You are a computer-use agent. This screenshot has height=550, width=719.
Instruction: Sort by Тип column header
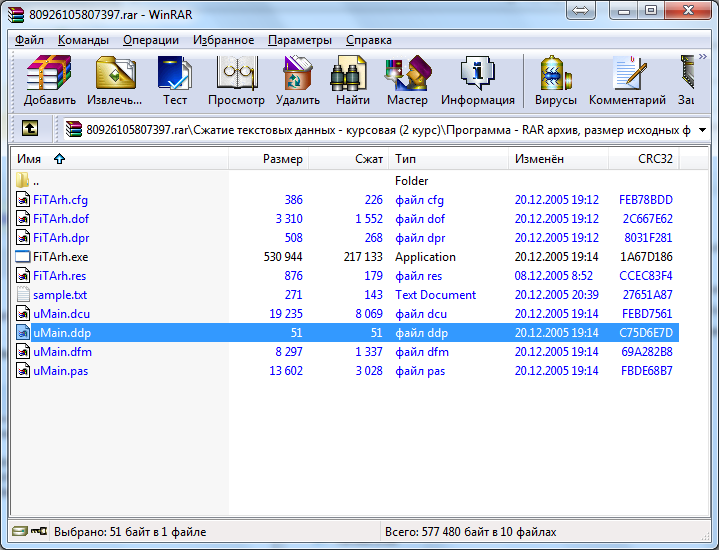click(448, 159)
